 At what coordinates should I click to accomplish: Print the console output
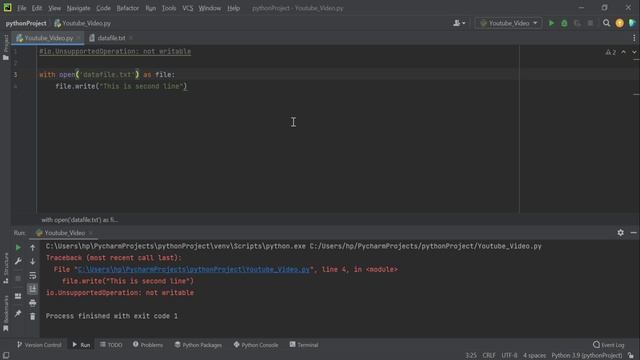pyautogui.click(x=33, y=303)
